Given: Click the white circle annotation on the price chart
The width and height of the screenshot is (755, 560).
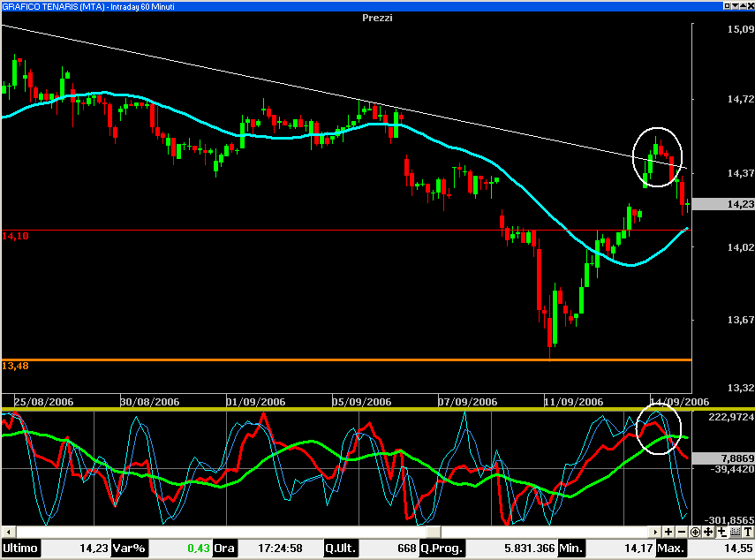Looking at the screenshot, I should (659, 156).
